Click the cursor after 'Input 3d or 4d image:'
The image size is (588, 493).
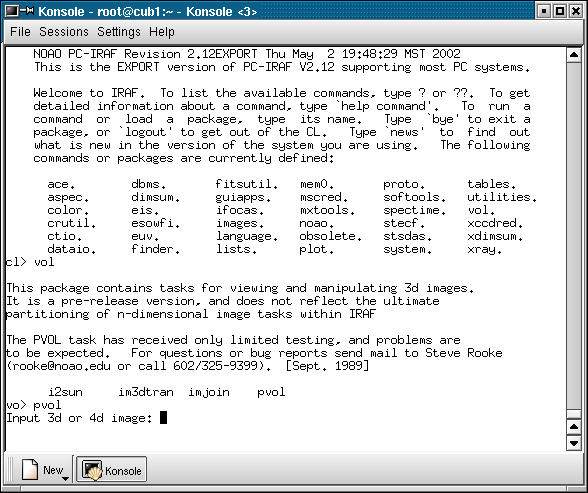(x=164, y=418)
